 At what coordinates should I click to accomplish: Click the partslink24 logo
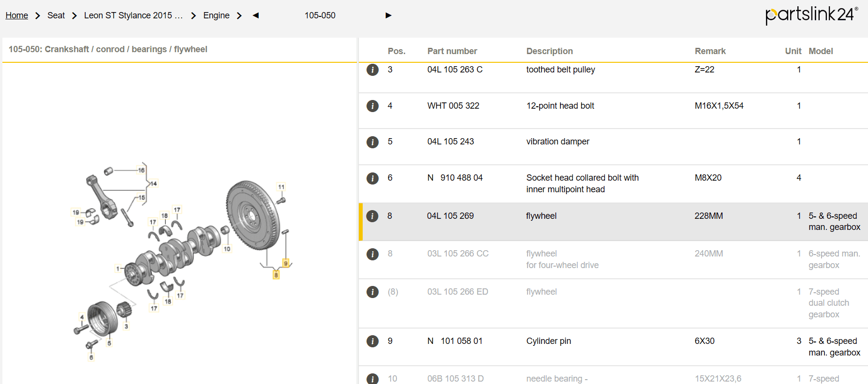click(x=811, y=14)
